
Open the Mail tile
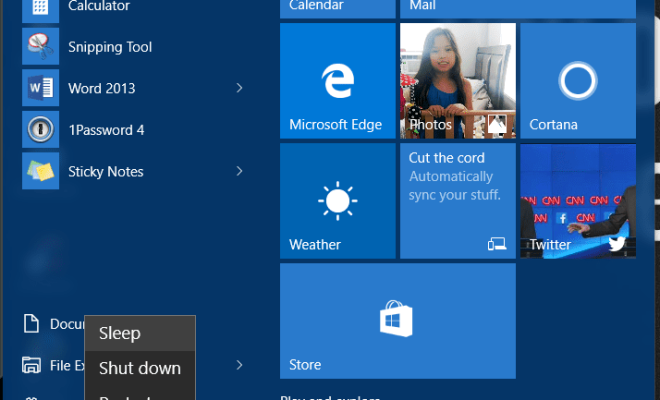point(518,9)
